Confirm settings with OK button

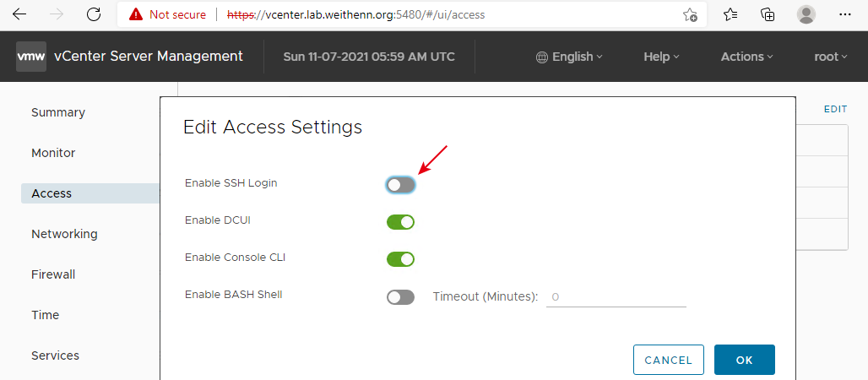[744, 360]
